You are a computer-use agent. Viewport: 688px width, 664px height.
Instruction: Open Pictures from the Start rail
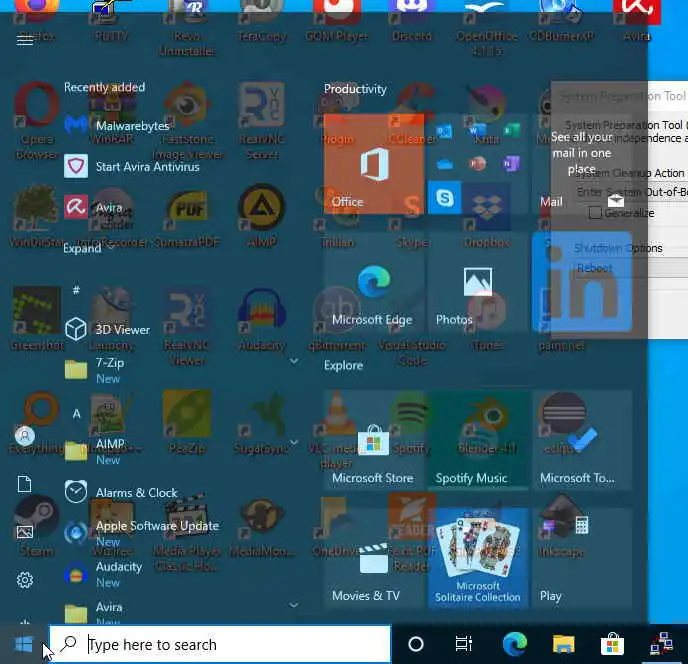coord(25,532)
